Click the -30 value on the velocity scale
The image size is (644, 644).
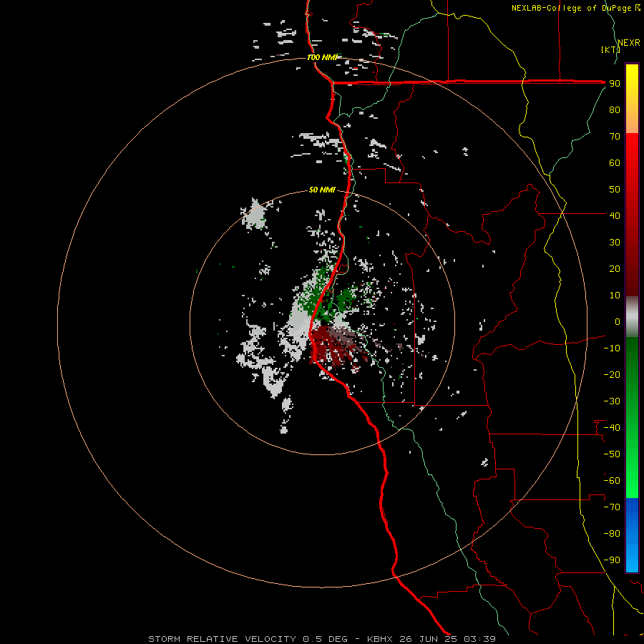point(612,401)
